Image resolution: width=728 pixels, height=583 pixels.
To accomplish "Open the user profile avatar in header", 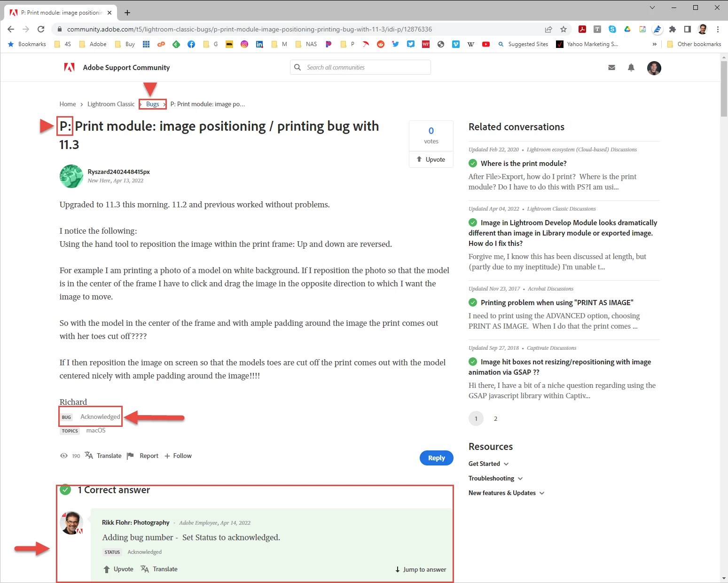I will pos(654,68).
